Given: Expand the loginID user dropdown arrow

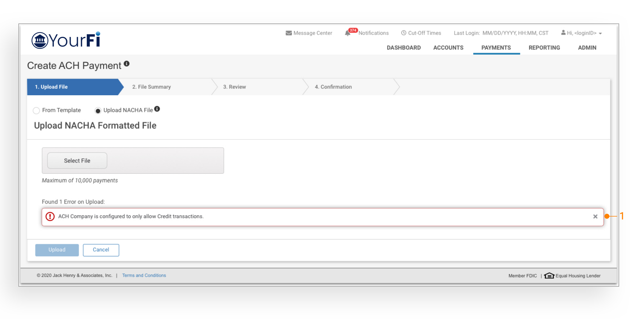Looking at the screenshot, I should pyautogui.click(x=600, y=34).
